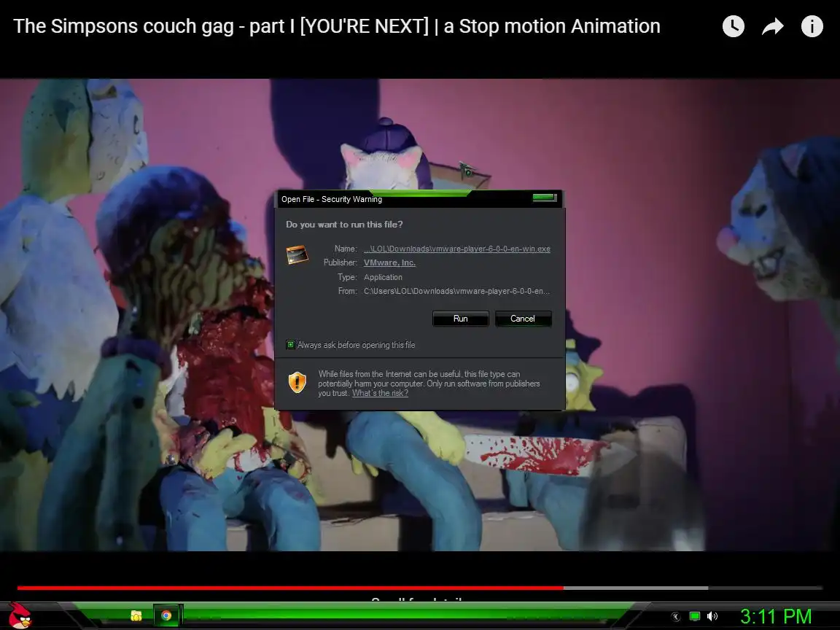Open the video info icon
Screen dimensions: 840x630
812,26
